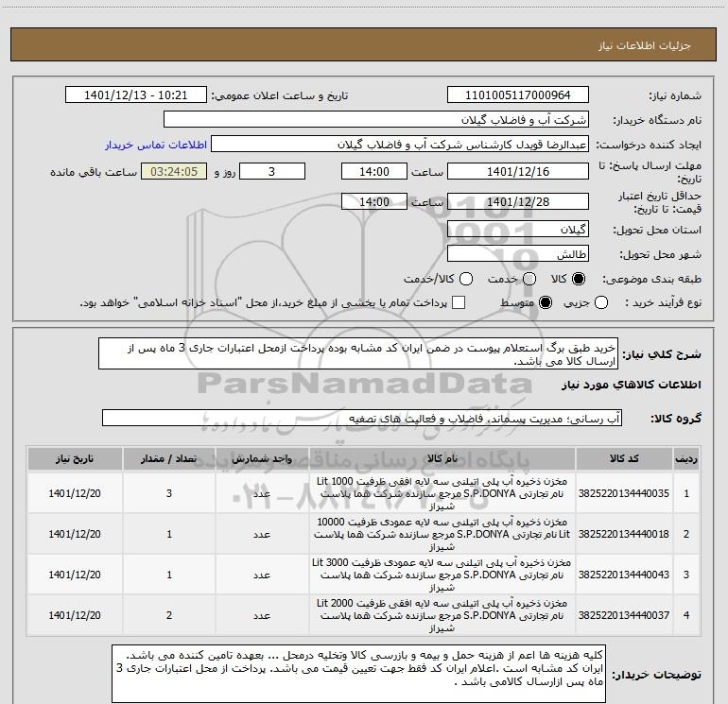Click the countdown timer 03:24:05
Image resolution: width=728 pixels, height=704 pixels.
(x=174, y=172)
